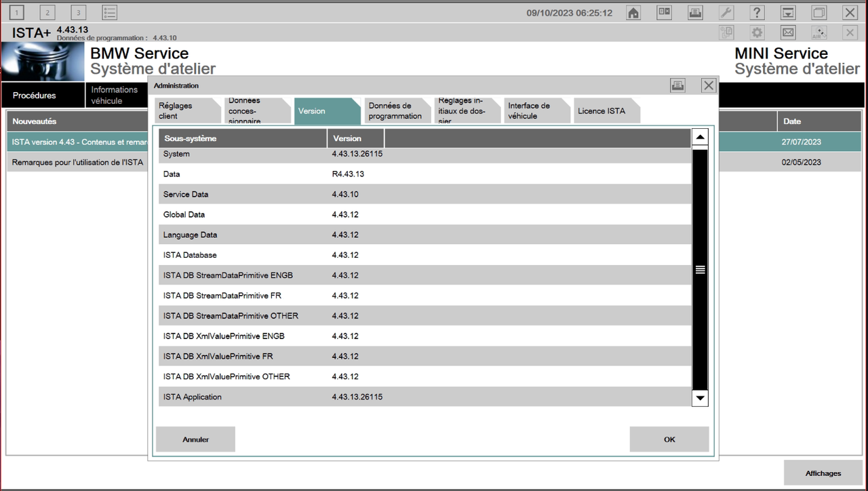The image size is (868, 491).
Task: Select ISTA DB StreamDataPrimitive FR row
Action: point(425,296)
